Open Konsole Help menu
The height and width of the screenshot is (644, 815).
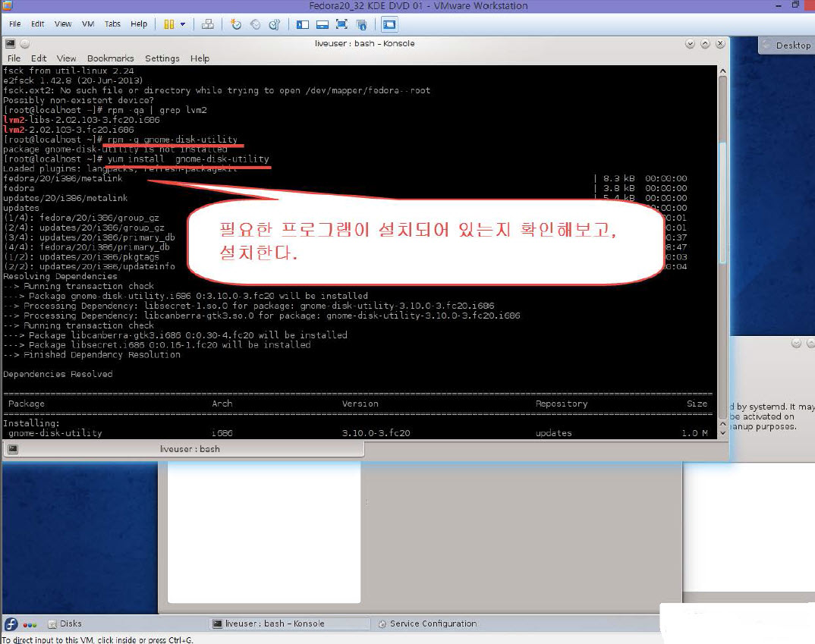pos(200,58)
